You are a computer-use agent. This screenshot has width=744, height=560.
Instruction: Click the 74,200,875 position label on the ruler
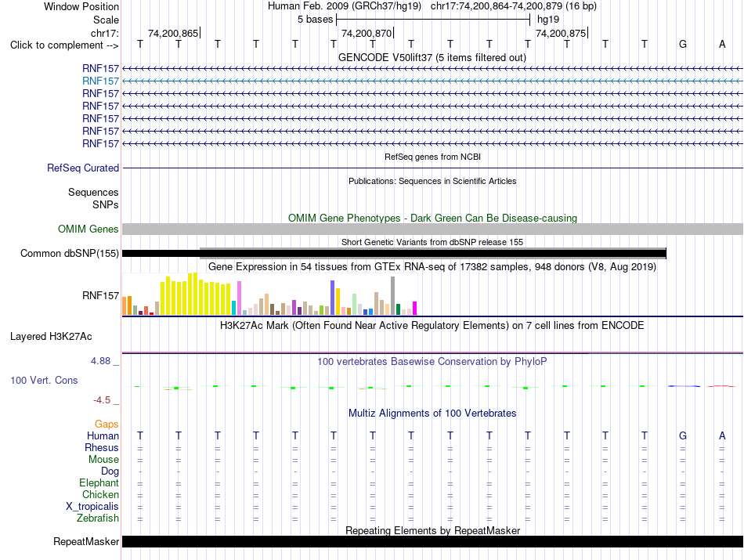pos(561,33)
